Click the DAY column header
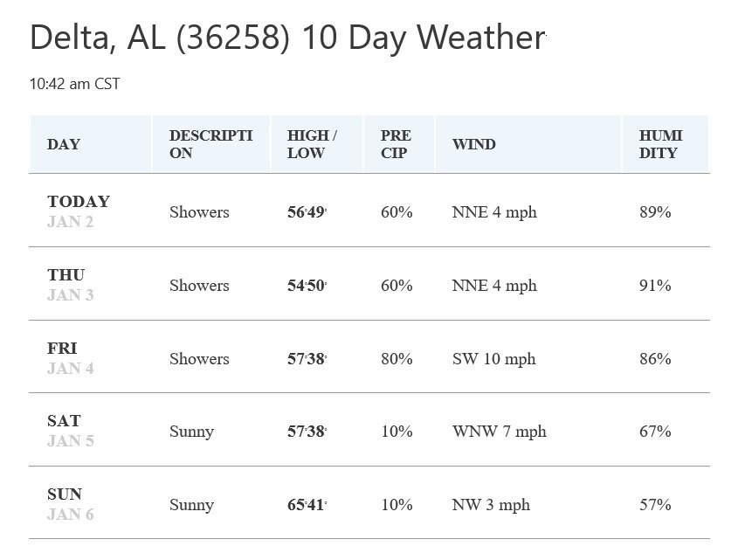The width and height of the screenshot is (745, 560). (90, 144)
